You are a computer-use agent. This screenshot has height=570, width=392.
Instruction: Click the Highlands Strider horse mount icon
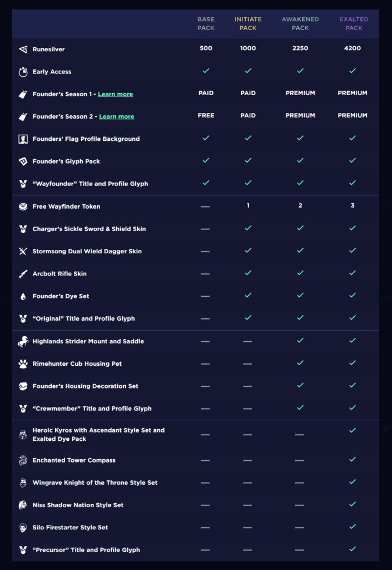click(x=23, y=341)
